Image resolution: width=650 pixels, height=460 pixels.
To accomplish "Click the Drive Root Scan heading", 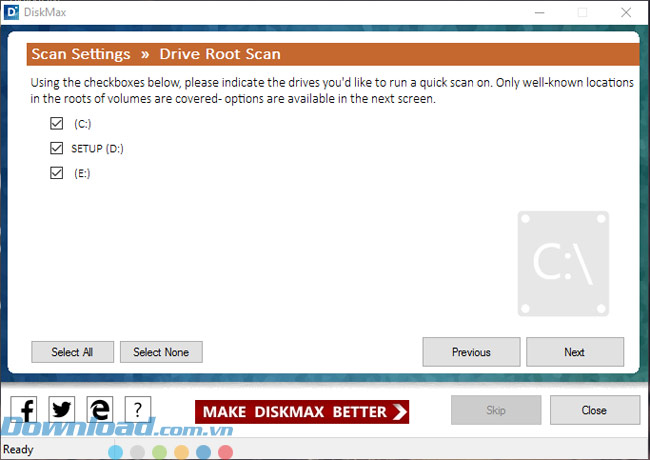I will coord(220,54).
